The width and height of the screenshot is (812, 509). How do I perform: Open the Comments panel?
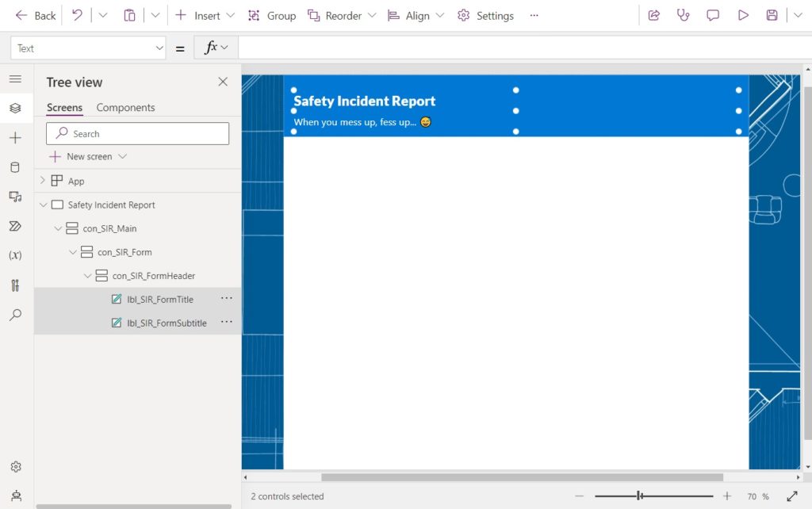[x=712, y=15]
